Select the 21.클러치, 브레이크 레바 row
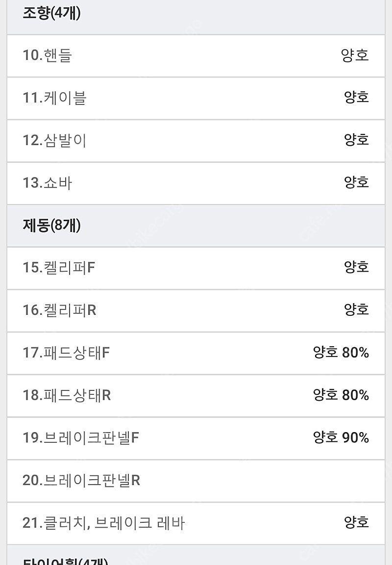 tap(196, 523)
